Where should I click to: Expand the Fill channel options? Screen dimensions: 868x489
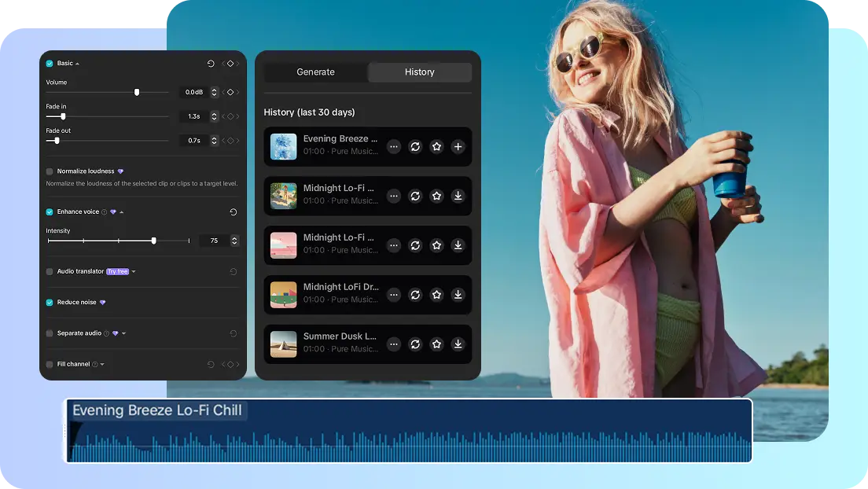pyautogui.click(x=102, y=363)
